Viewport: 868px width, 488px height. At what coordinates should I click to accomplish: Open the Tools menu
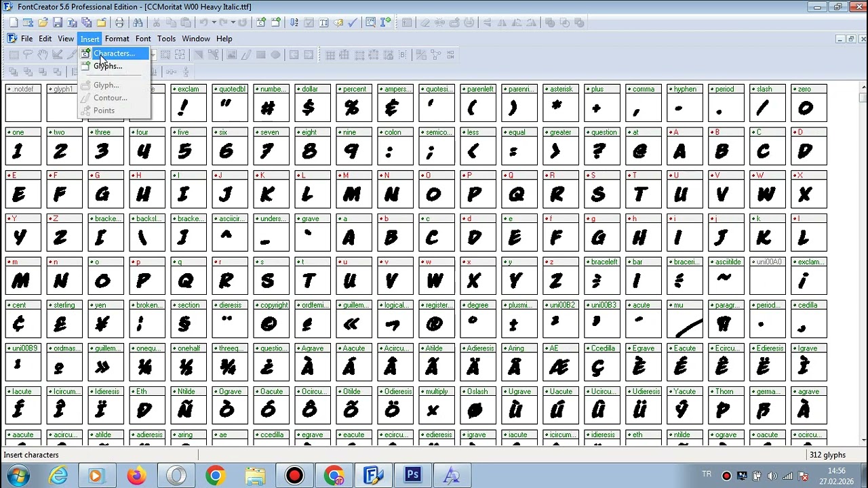(x=166, y=39)
